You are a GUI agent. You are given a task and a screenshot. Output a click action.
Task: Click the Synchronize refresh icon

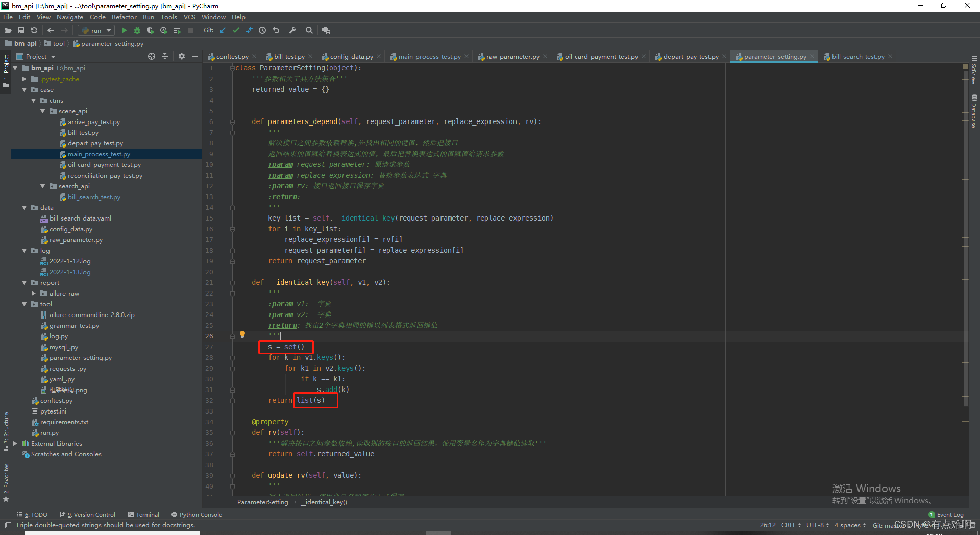coord(34,31)
